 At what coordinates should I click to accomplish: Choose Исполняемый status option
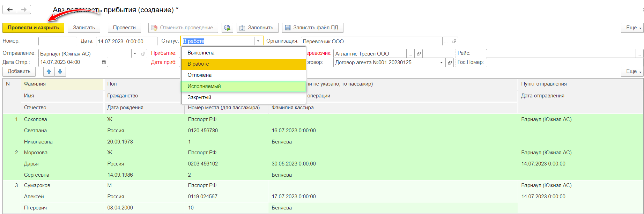[x=204, y=86]
